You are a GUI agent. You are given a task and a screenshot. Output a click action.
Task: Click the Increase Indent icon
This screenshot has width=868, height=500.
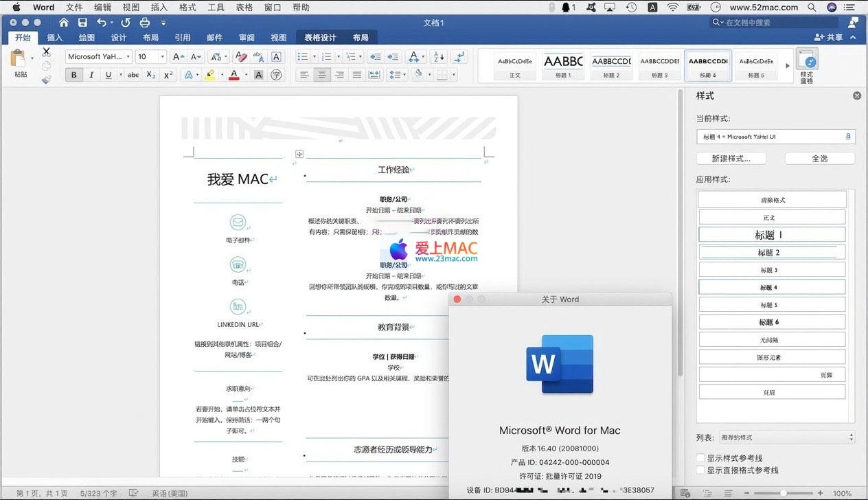(x=393, y=57)
